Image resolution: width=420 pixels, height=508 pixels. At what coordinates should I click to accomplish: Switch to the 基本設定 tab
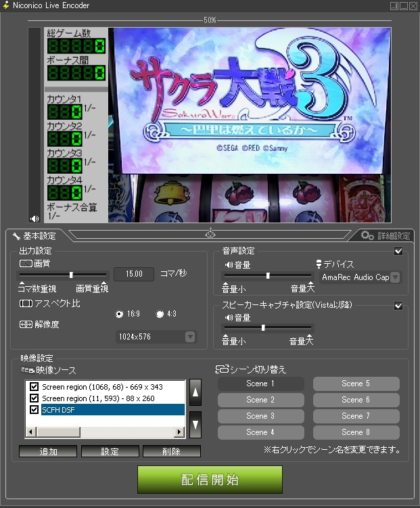[34, 236]
